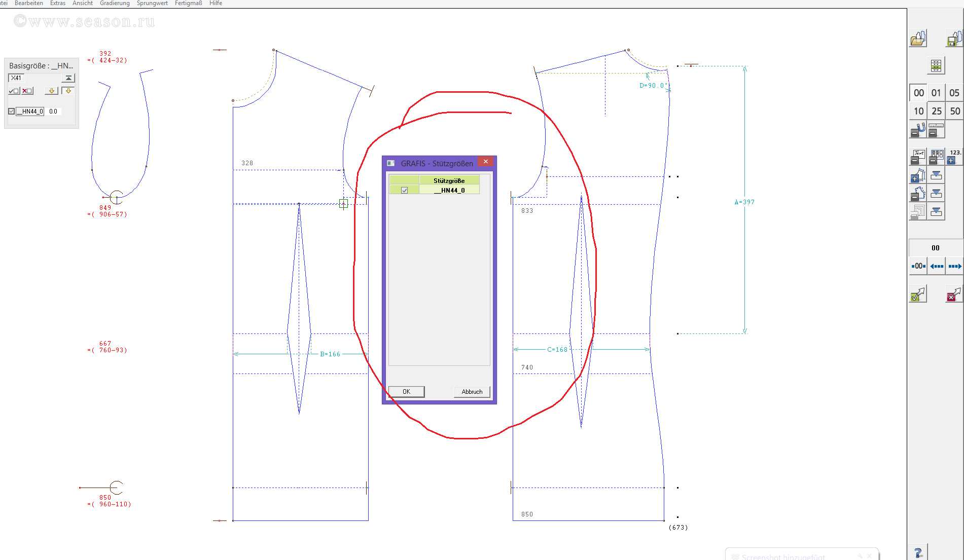Image resolution: width=964 pixels, height=560 pixels.
Task: Click the left dotted arrow step button
Action: click(937, 266)
